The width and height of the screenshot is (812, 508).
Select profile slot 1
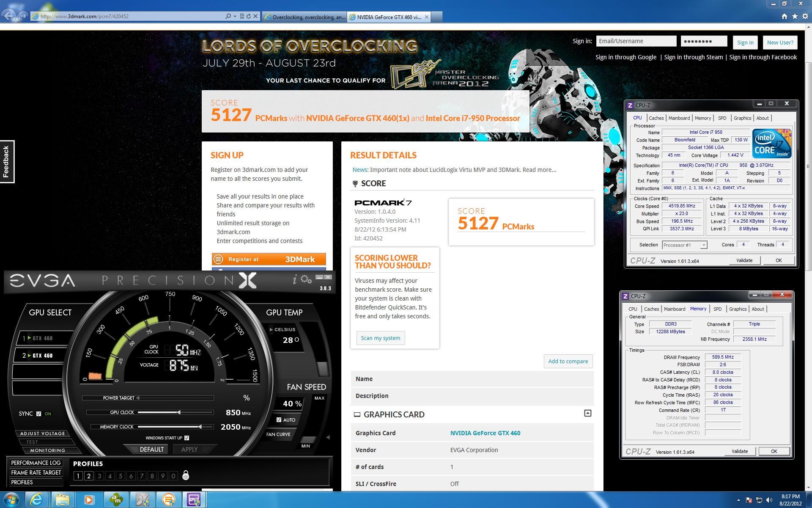coord(78,476)
